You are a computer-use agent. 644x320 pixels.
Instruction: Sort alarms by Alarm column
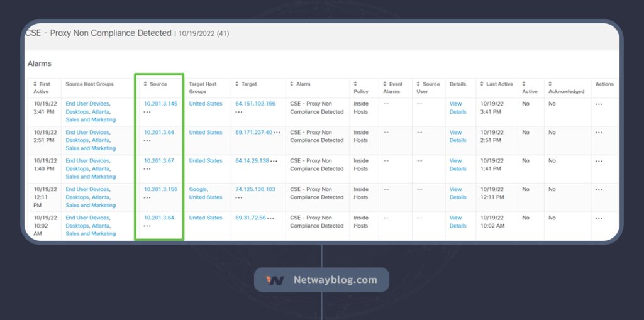pos(292,84)
